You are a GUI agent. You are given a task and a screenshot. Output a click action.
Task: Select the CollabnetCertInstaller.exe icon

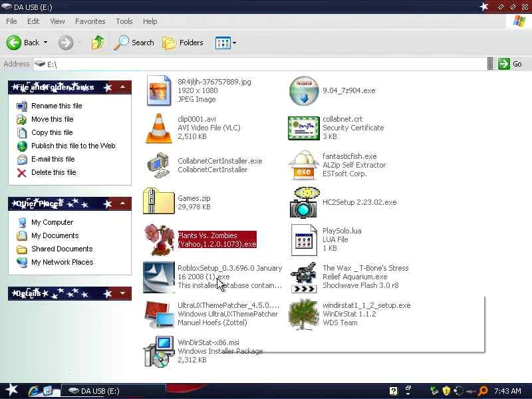159,165
